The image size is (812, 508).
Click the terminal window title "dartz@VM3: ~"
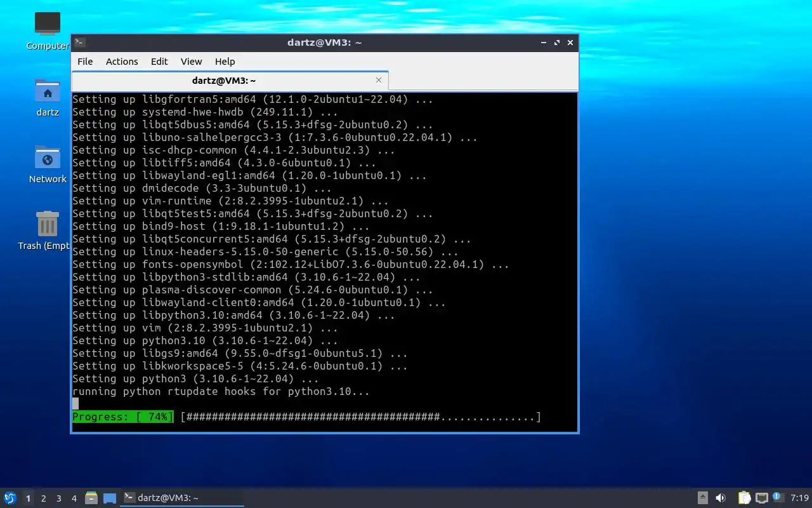coord(324,43)
